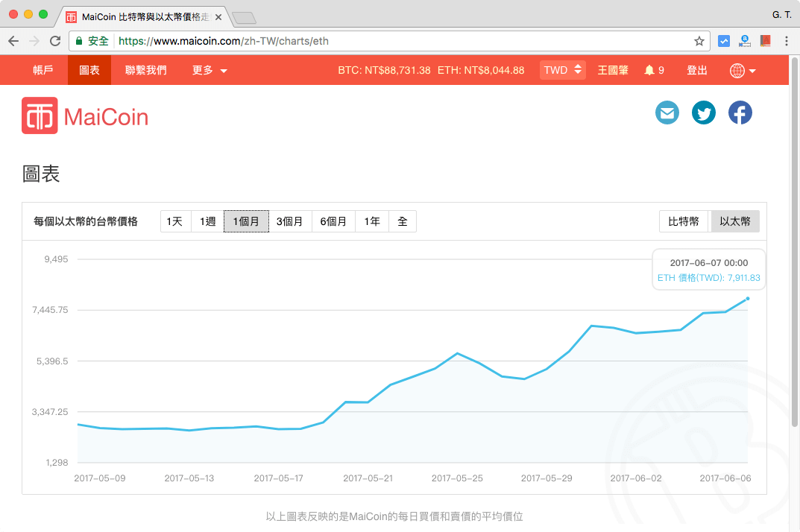View full history with 全 button

tap(402, 221)
